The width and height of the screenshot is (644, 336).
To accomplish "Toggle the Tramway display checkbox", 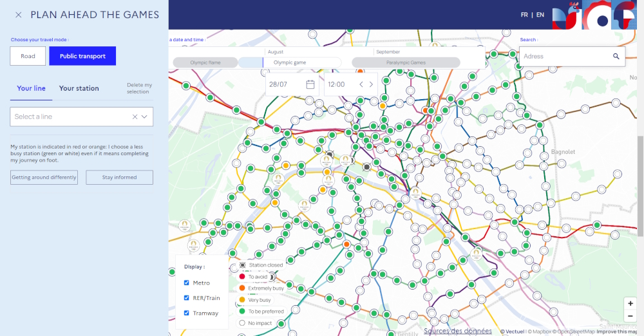I will tap(187, 313).
